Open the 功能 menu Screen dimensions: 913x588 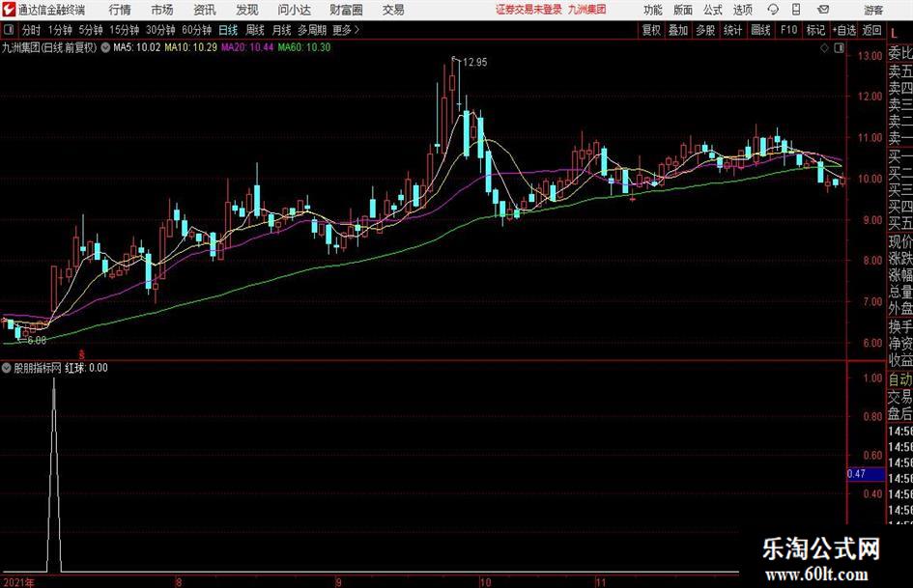(653, 10)
